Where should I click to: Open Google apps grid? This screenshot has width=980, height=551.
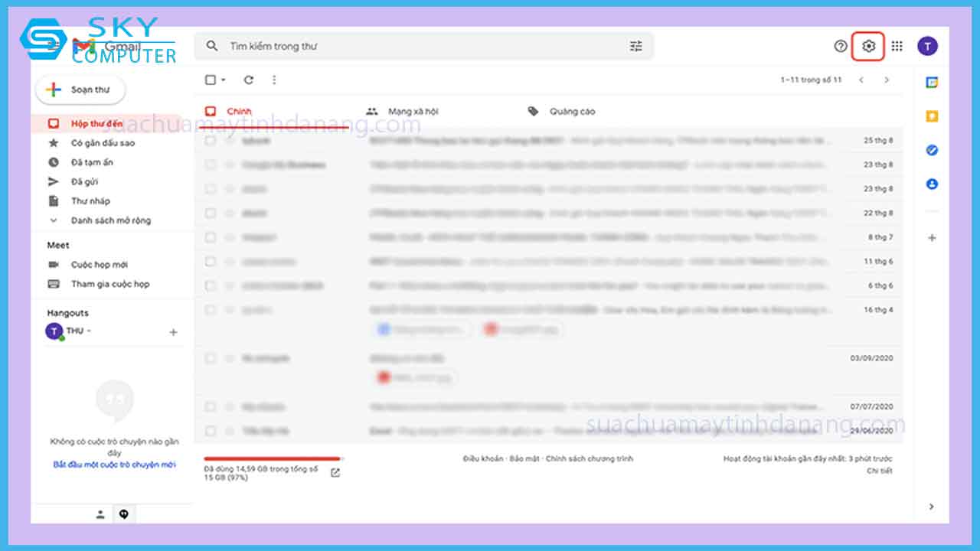[x=897, y=46]
